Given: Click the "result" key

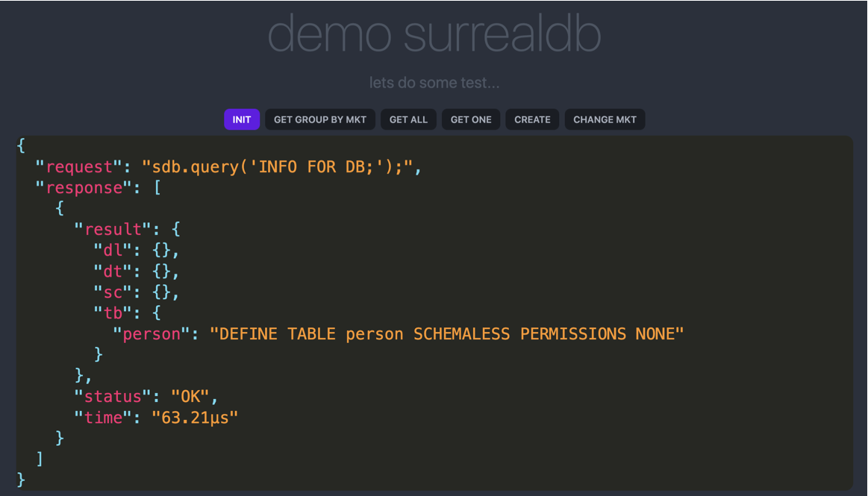Looking at the screenshot, I should click(x=113, y=230).
